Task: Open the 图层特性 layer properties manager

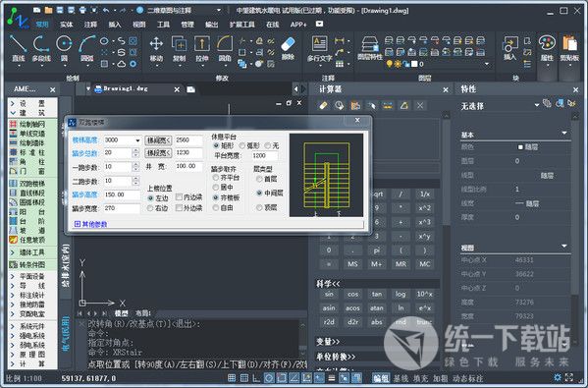Action: (370, 48)
